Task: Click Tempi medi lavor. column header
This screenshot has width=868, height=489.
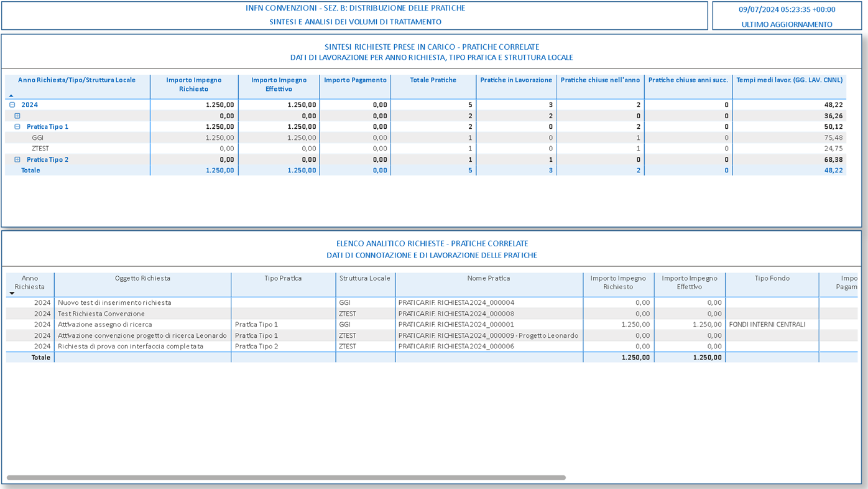Action: [x=788, y=80]
